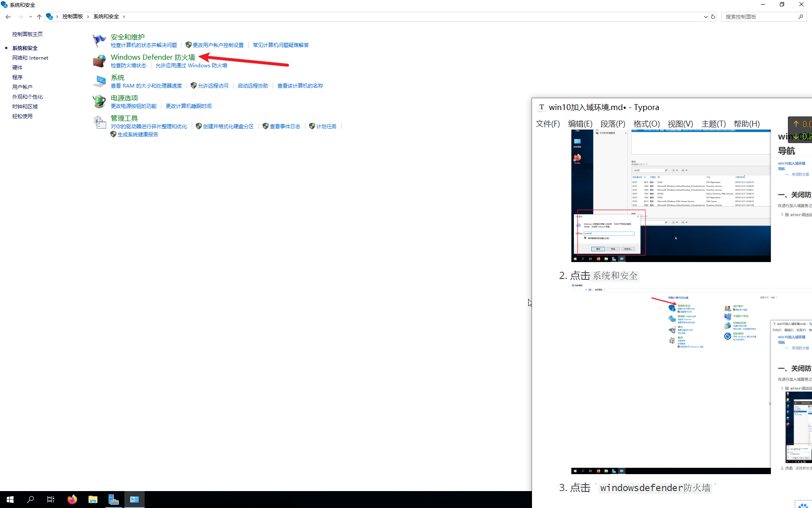Open 帮助(H) menu in Typora
Screen dimensions: 812x508
point(747,124)
